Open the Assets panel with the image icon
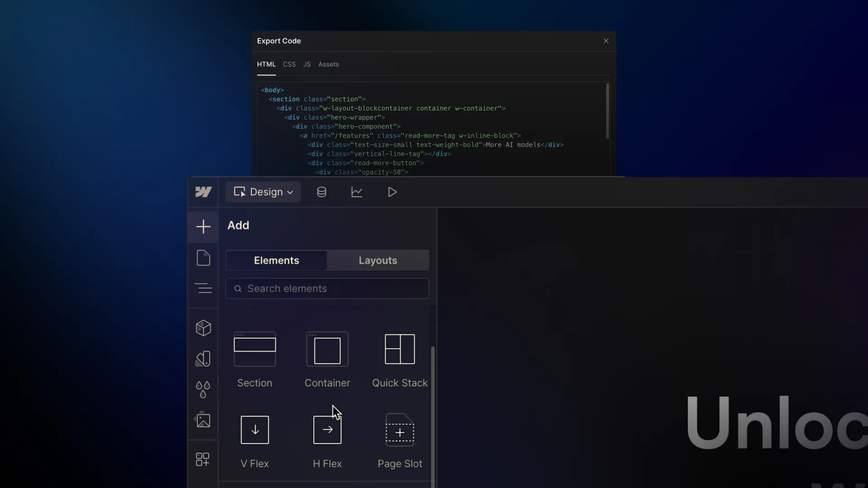The image size is (868, 488). [203, 420]
